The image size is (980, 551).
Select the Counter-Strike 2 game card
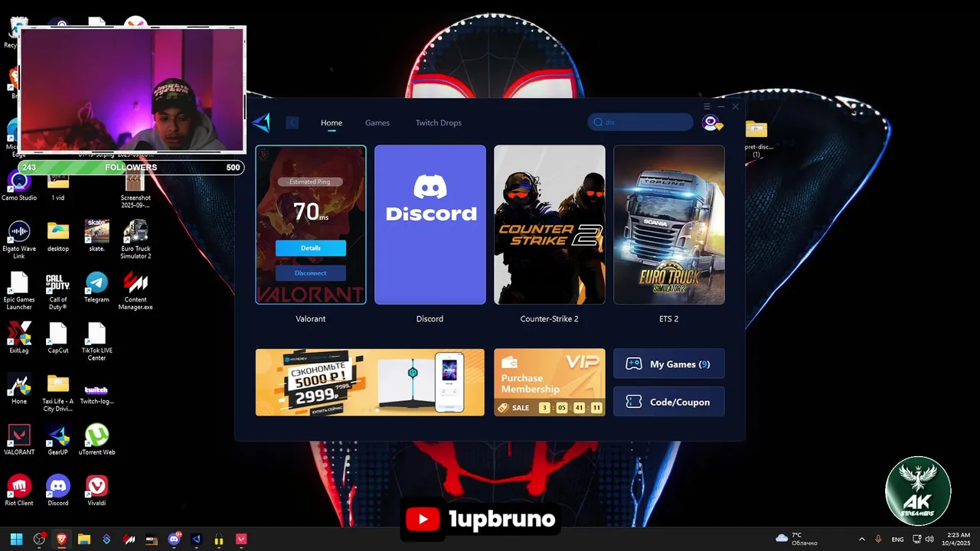point(550,225)
